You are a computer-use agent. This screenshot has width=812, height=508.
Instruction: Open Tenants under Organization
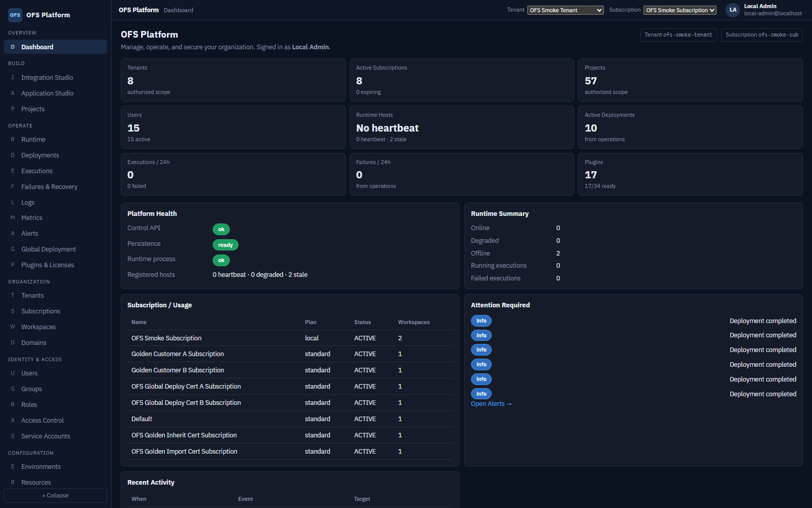coord(55,295)
